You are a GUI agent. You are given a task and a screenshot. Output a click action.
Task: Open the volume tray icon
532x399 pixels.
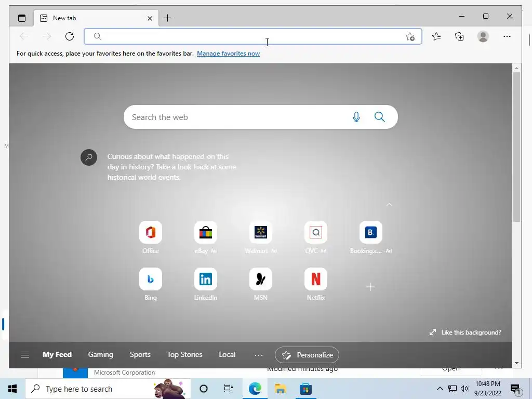pos(464,389)
